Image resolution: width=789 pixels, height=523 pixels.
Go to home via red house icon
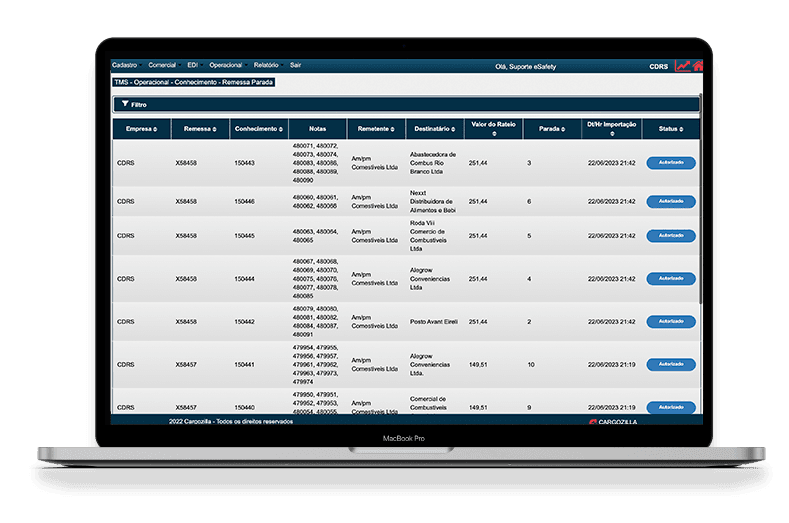[697, 67]
